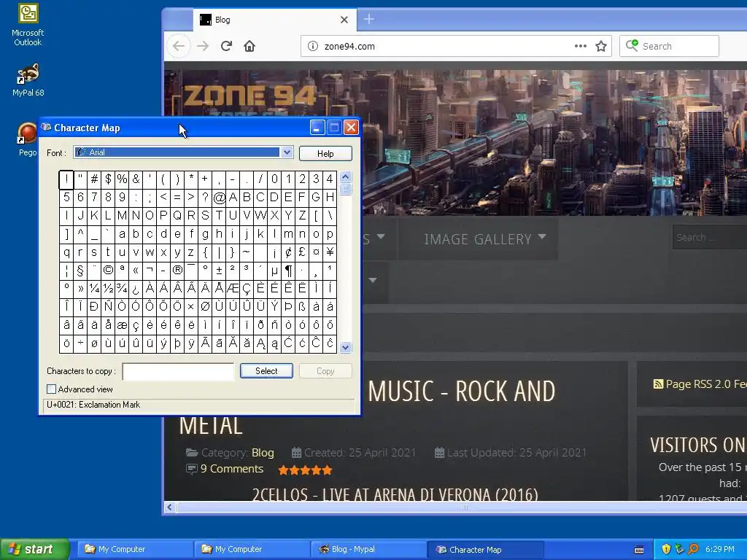
Task: Click the five-star rating
Action: (305, 470)
